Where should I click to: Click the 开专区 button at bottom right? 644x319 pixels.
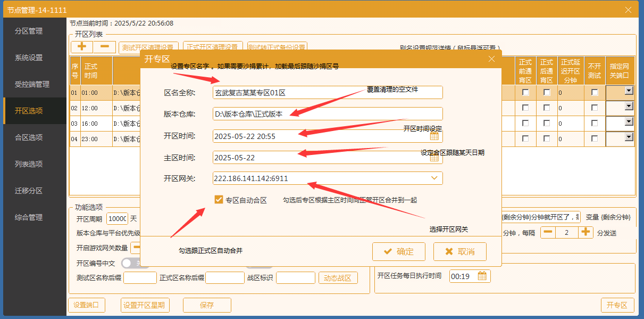tap(617, 305)
